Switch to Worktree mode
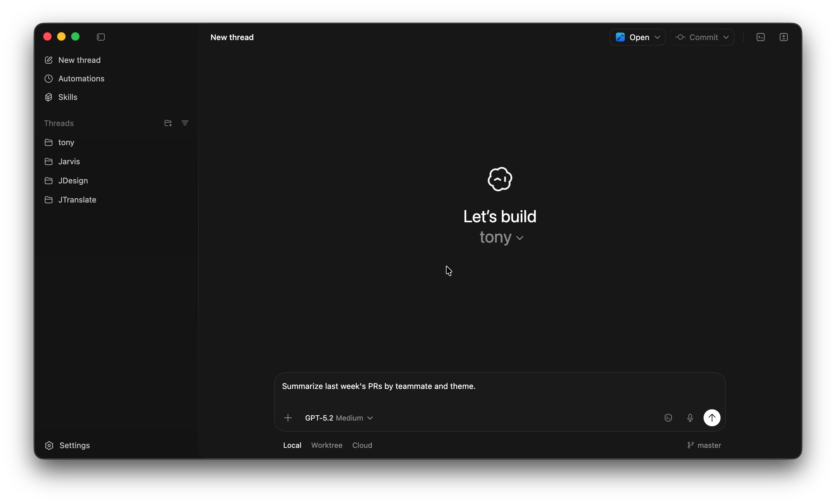This screenshot has width=836, height=504. pos(326,445)
